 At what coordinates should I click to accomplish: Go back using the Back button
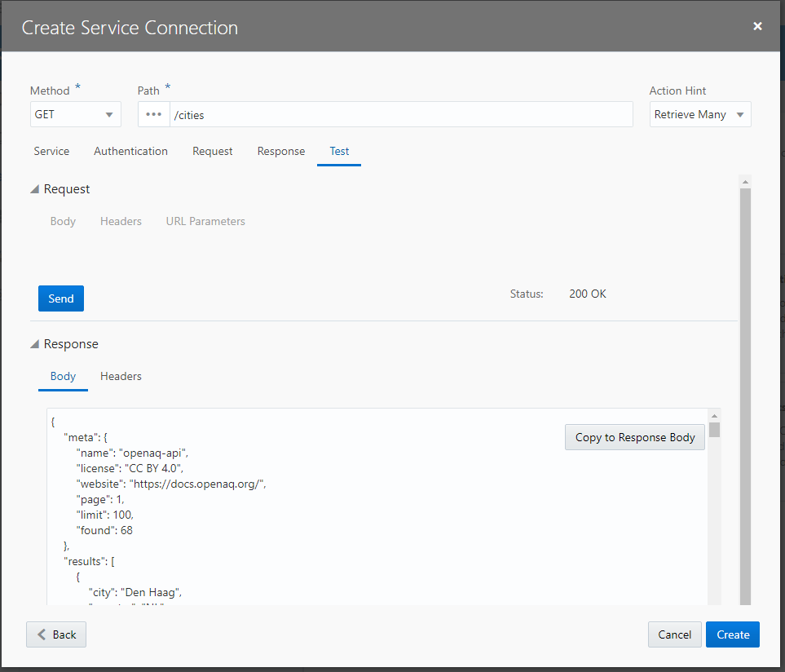(55, 634)
